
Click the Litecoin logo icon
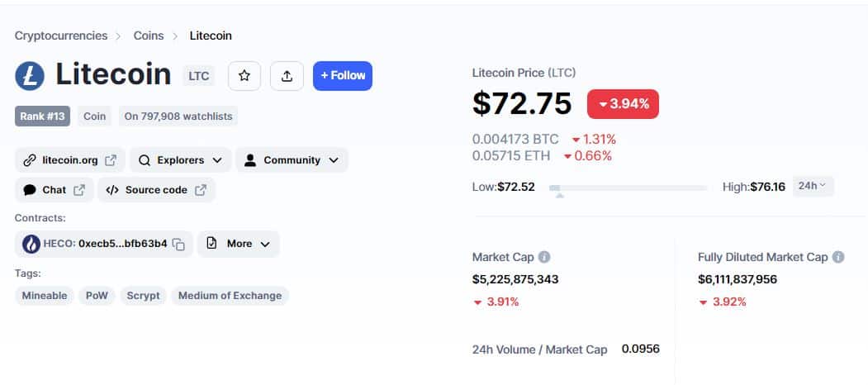tap(30, 76)
